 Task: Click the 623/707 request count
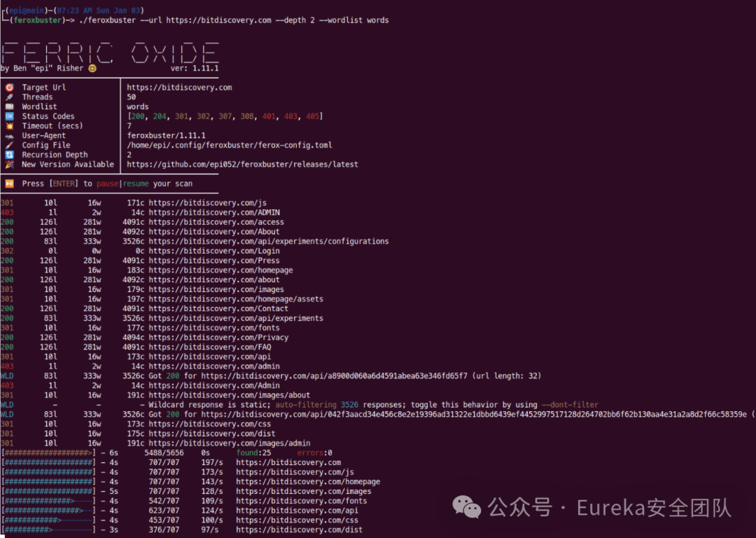tap(164, 511)
